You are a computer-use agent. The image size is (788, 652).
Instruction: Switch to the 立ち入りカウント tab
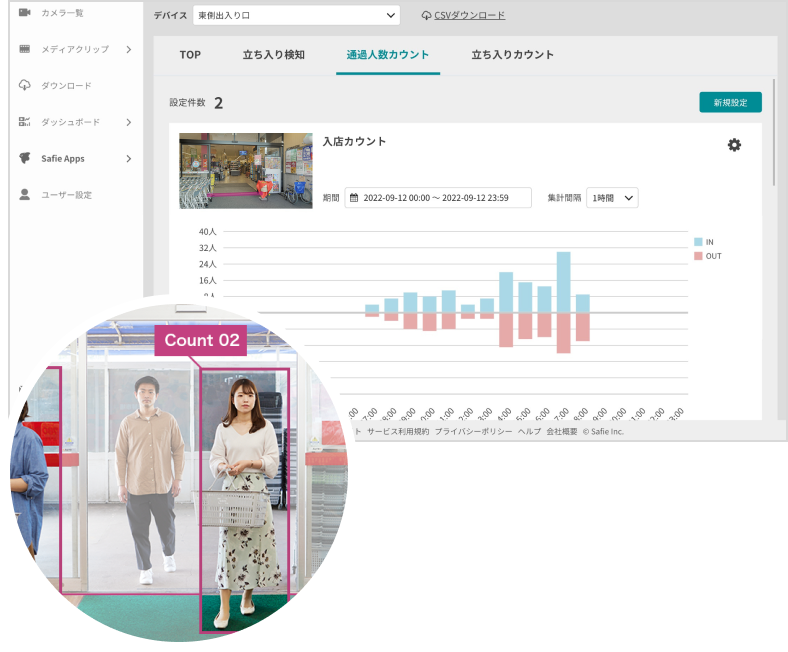pyautogui.click(x=513, y=55)
